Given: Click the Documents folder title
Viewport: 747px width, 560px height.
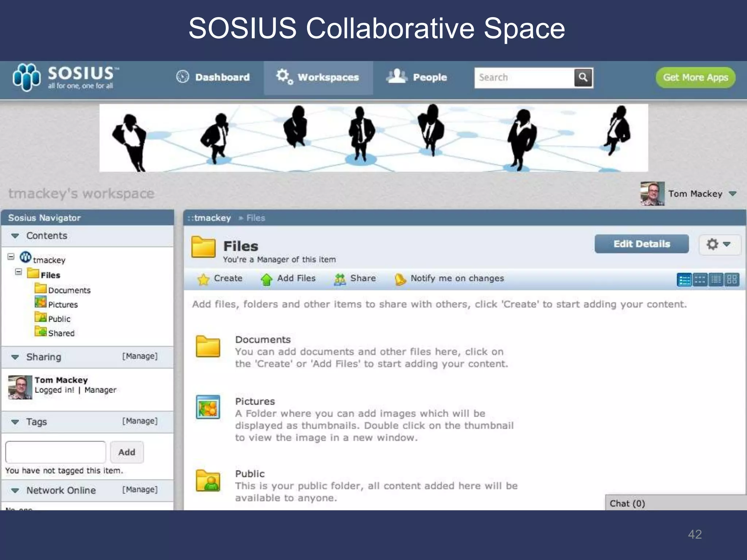Looking at the screenshot, I should [x=263, y=340].
